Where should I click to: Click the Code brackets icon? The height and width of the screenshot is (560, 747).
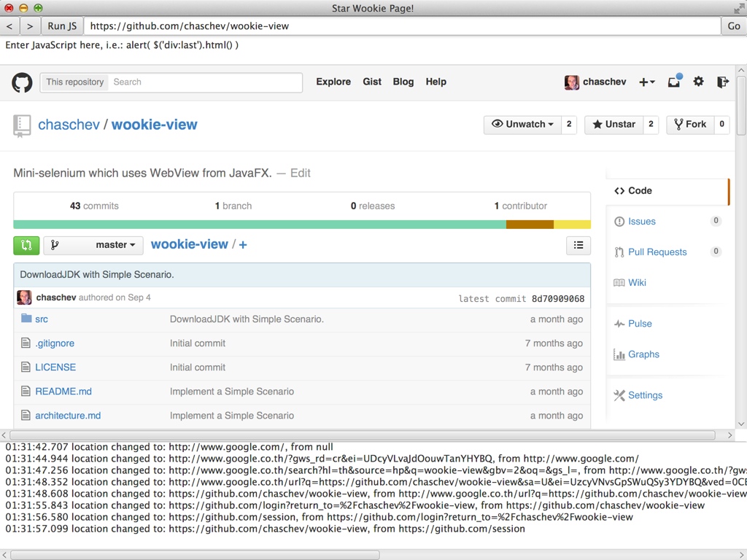pos(619,191)
